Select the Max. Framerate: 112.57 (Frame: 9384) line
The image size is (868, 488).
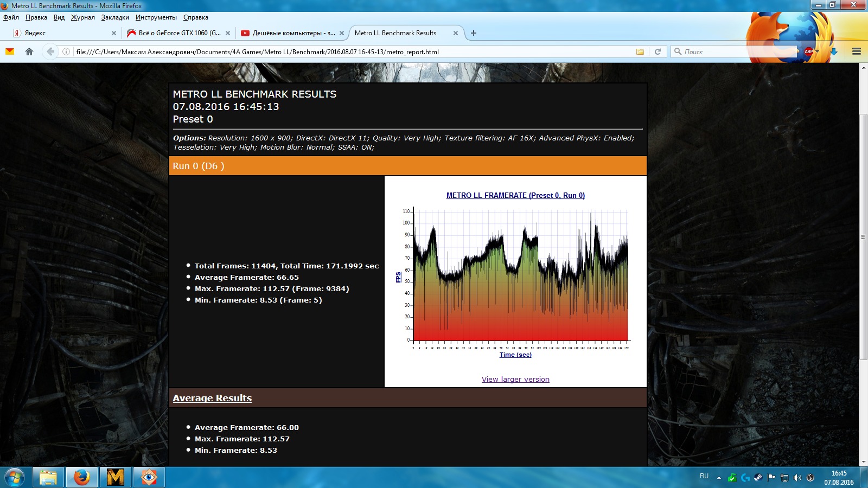[272, 288]
